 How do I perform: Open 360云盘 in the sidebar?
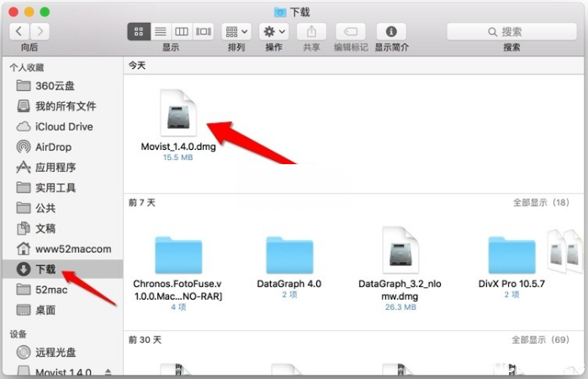[62, 86]
